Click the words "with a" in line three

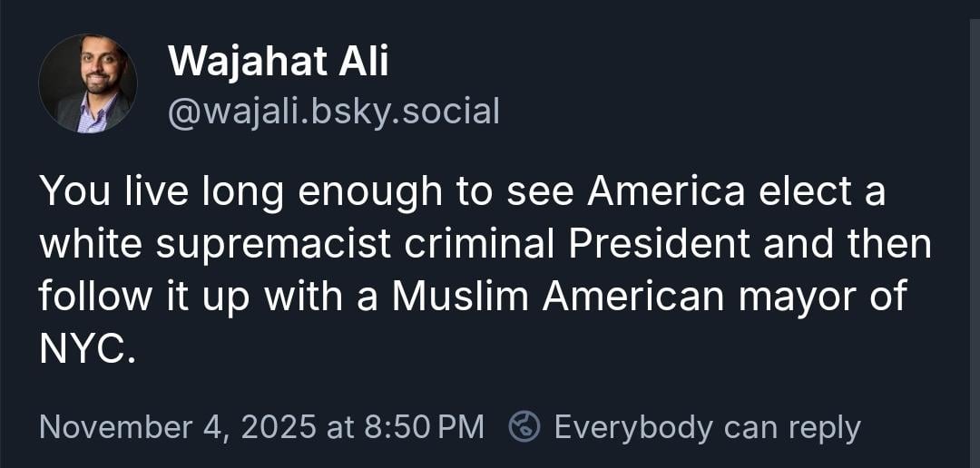click(318, 297)
